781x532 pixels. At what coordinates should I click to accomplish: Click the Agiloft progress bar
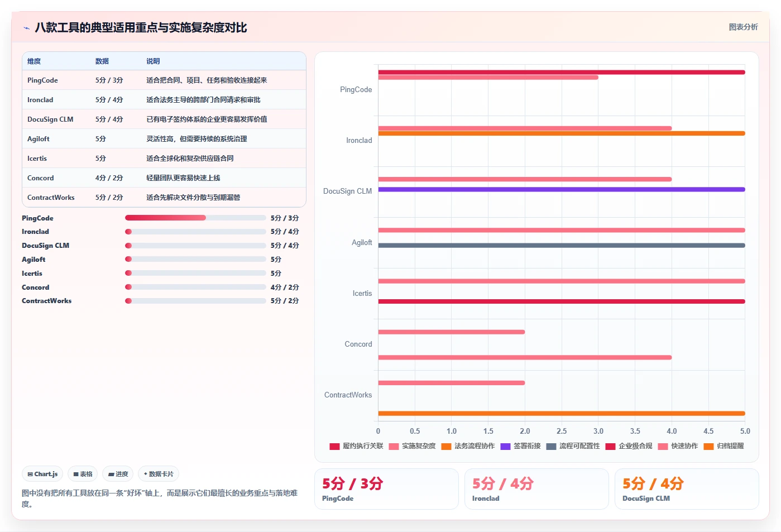tap(195, 259)
